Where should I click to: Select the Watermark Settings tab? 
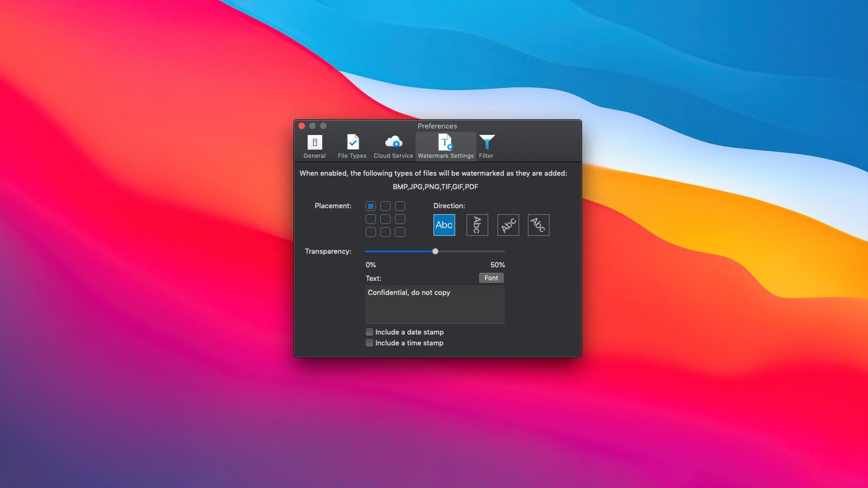point(445,146)
